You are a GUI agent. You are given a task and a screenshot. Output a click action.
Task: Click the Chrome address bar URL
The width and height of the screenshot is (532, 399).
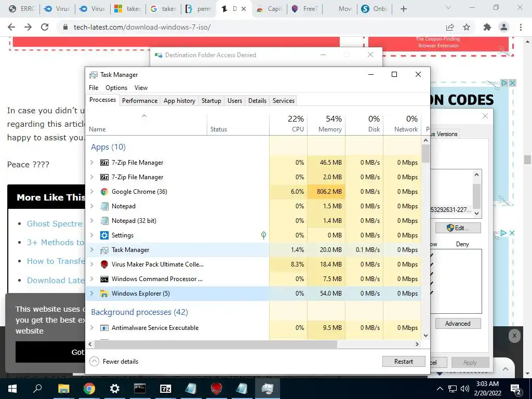[x=142, y=27]
